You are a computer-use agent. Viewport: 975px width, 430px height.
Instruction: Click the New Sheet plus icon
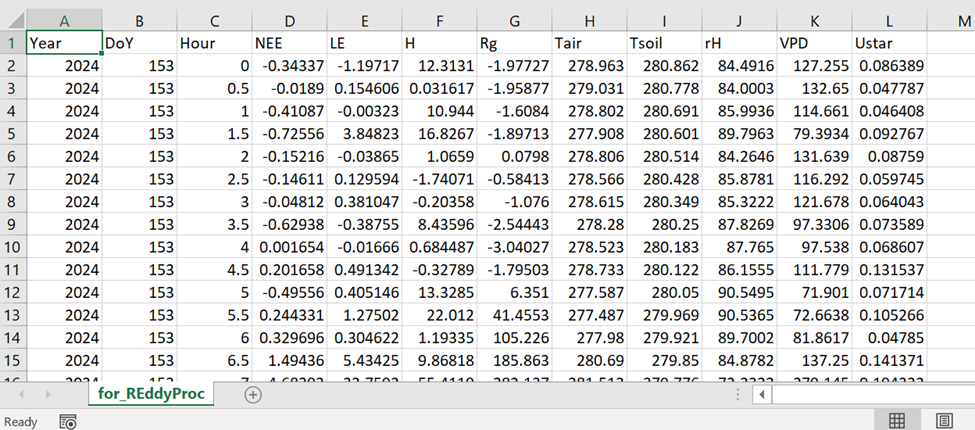253,394
